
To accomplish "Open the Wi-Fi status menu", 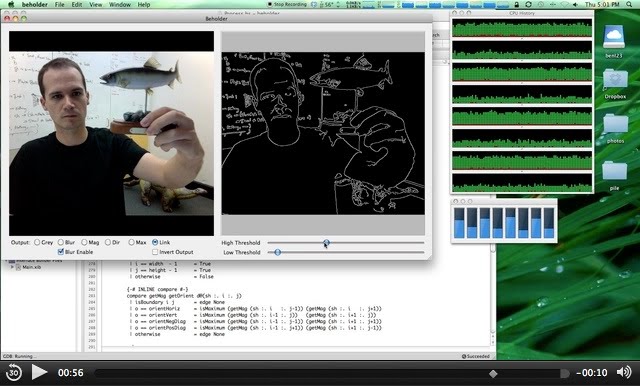I will (x=564, y=4).
